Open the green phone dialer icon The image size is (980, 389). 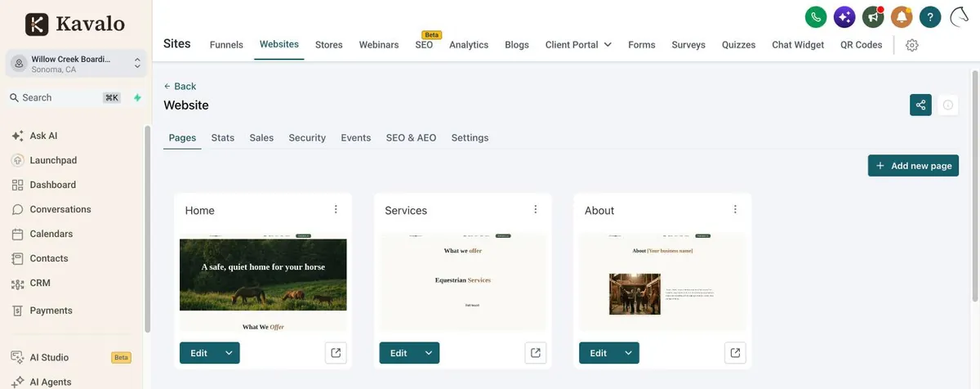pyautogui.click(x=815, y=16)
